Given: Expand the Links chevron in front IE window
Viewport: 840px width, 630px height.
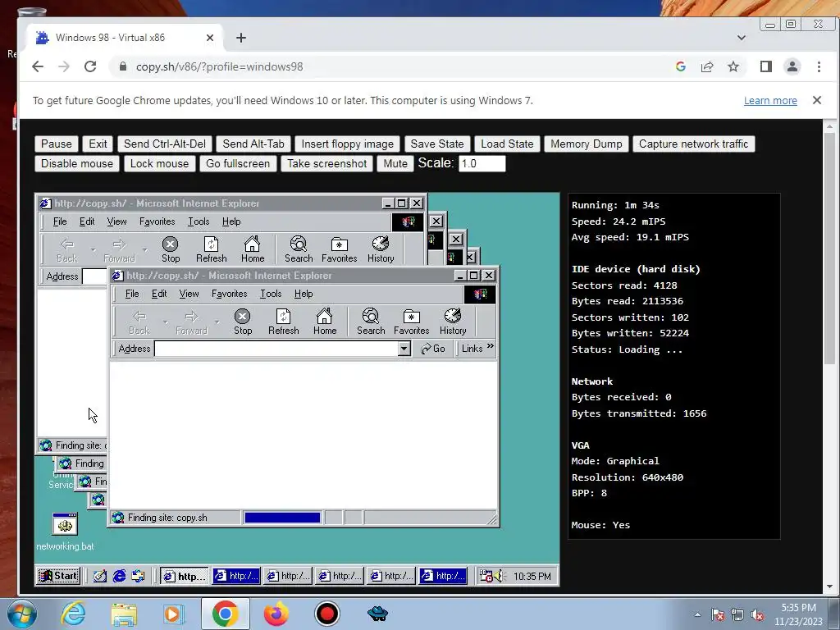Looking at the screenshot, I should [491, 347].
